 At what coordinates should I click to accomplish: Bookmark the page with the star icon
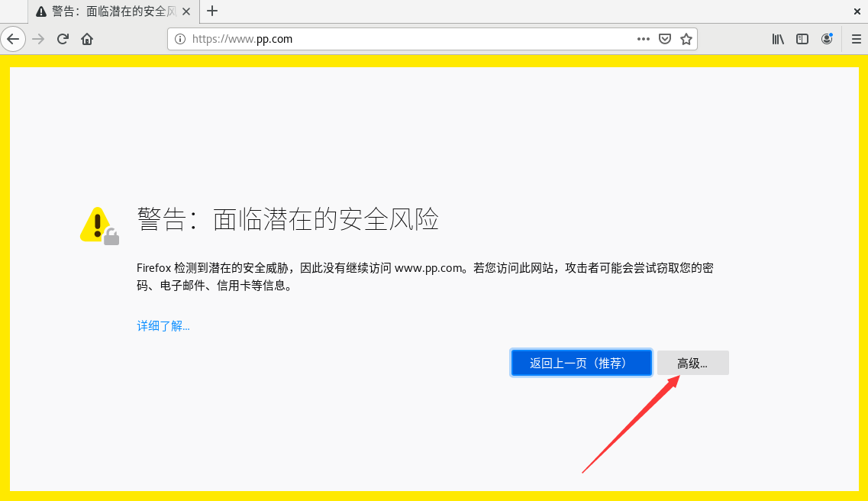[686, 38]
